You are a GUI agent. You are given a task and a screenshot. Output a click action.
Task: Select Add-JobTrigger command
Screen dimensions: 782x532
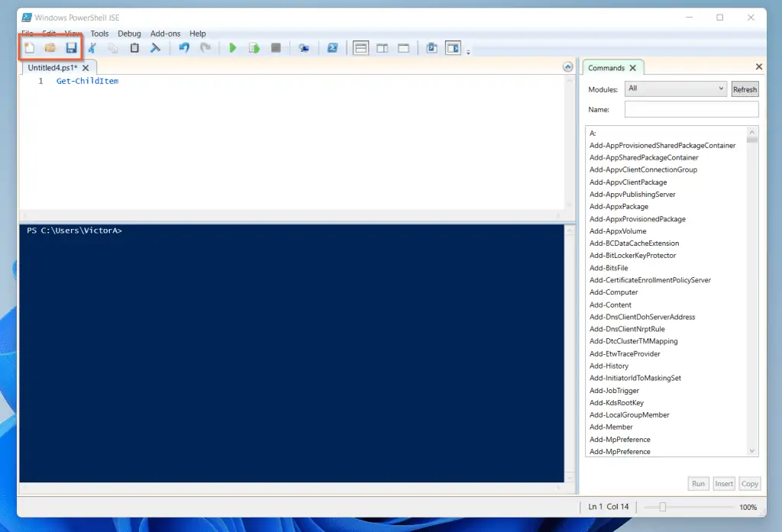614,390
